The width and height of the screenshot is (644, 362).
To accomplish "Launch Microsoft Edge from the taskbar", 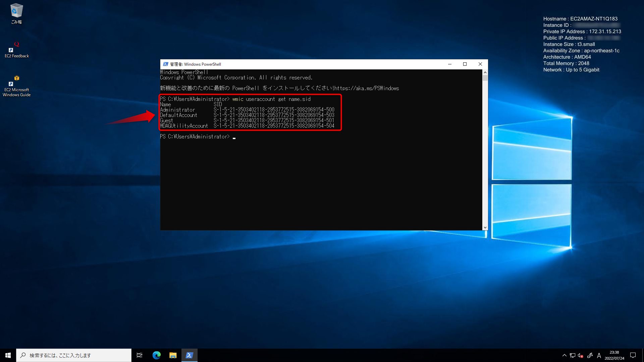I will coord(156,355).
